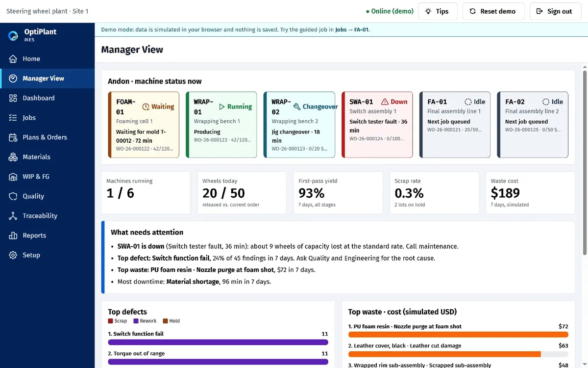
Task: Click the Waiting clock icon on FOAM-01
Action: tap(146, 106)
